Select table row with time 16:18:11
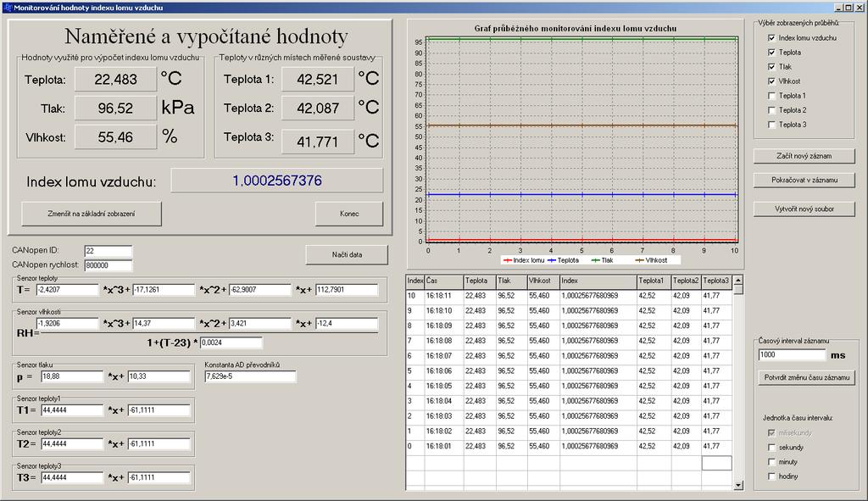Image resolution: width=868 pixels, height=501 pixels. [569, 296]
